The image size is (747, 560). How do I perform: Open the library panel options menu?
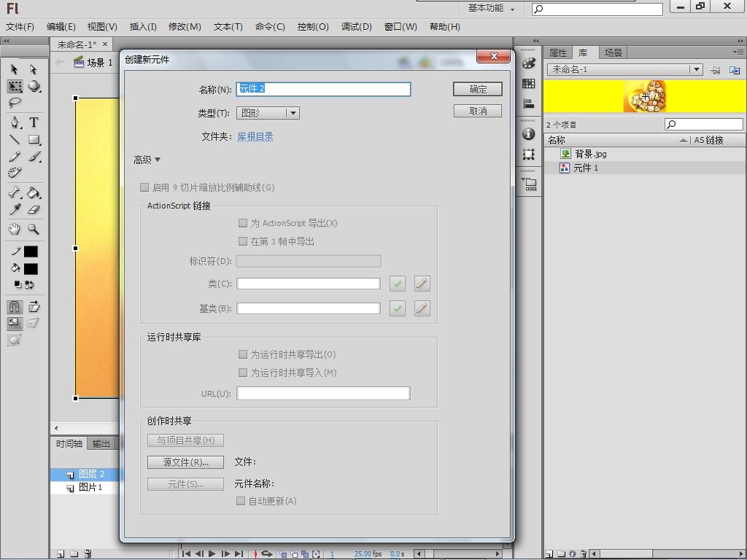pyautogui.click(x=738, y=52)
